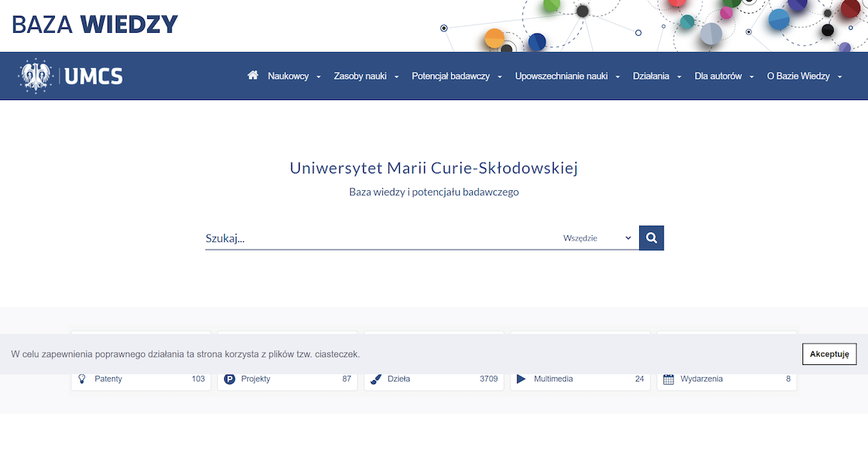Go to the home page icon
This screenshot has height=452, width=868.
pyautogui.click(x=253, y=76)
